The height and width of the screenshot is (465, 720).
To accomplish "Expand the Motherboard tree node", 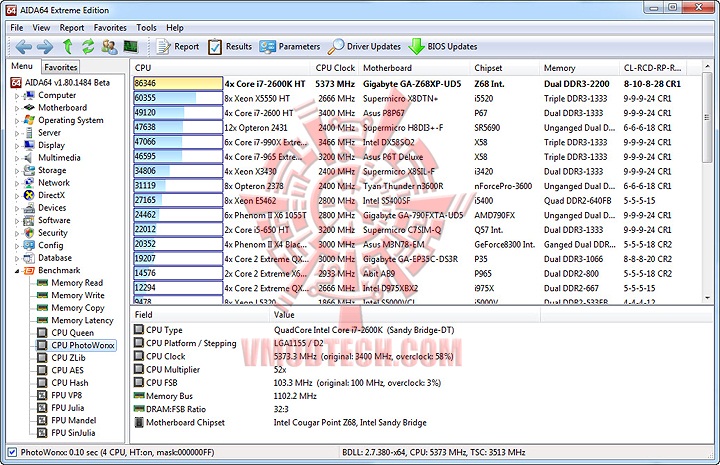I will click(17, 108).
